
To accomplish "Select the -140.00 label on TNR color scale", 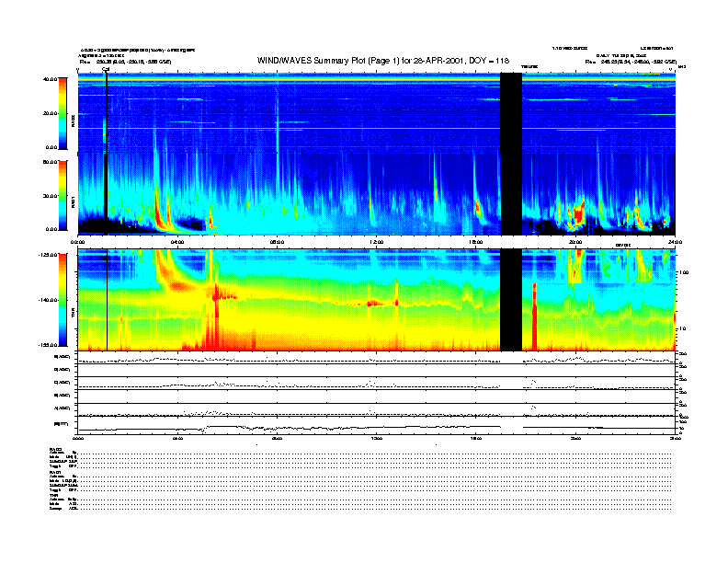I will [48, 300].
